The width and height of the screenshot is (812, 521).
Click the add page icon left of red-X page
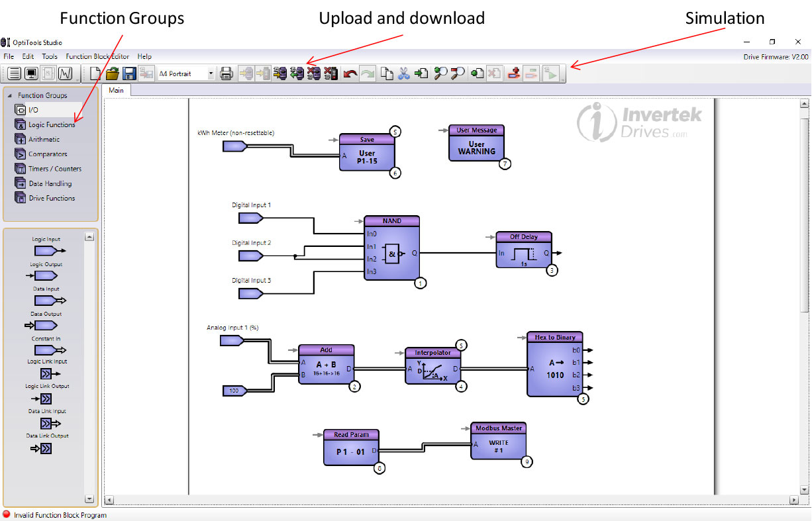click(x=477, y=73)
